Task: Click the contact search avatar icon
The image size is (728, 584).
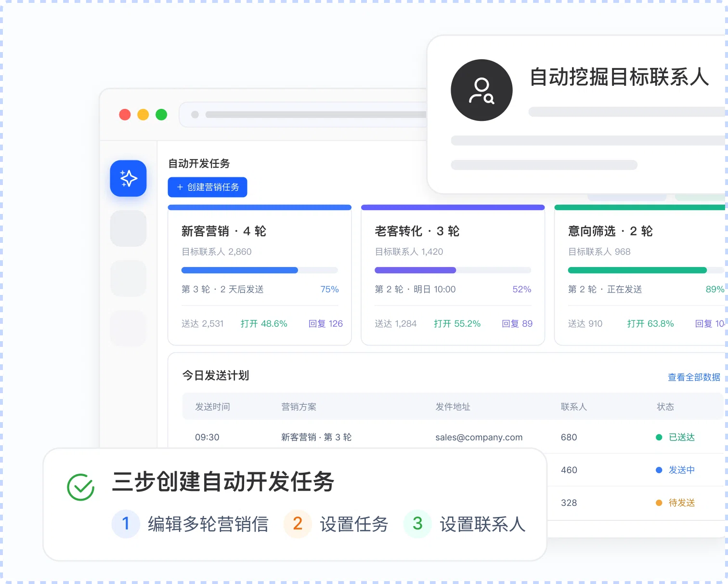Action: [x=481, y=90]
